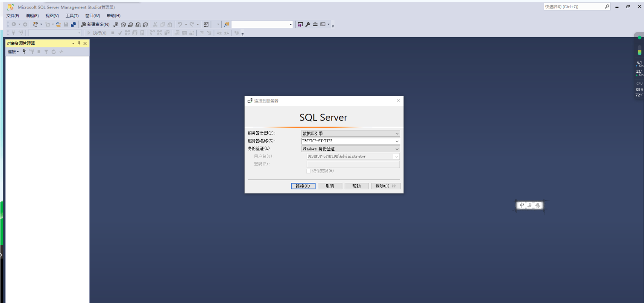
Task: Click the MDX query icon
Action: click(123, 24)
